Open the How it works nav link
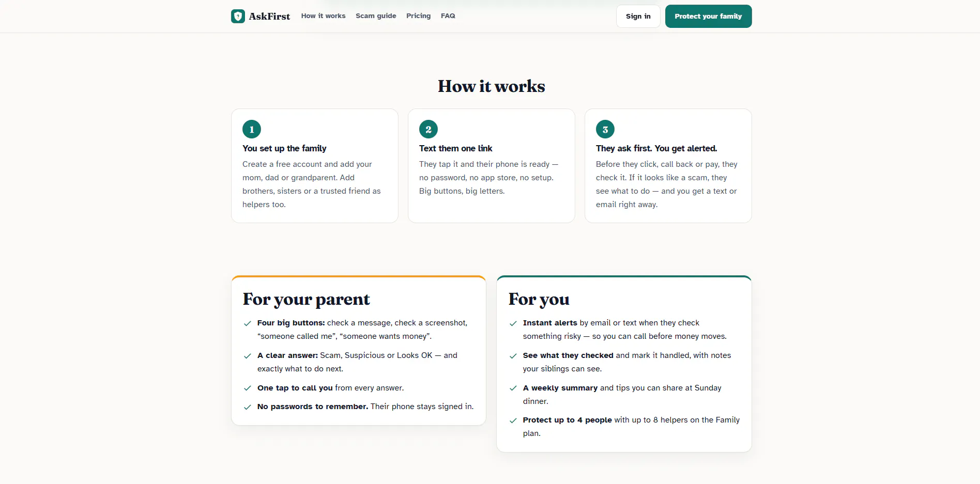Screen dimensions: 980x484 pyautogui.click(x=323, y=16)
